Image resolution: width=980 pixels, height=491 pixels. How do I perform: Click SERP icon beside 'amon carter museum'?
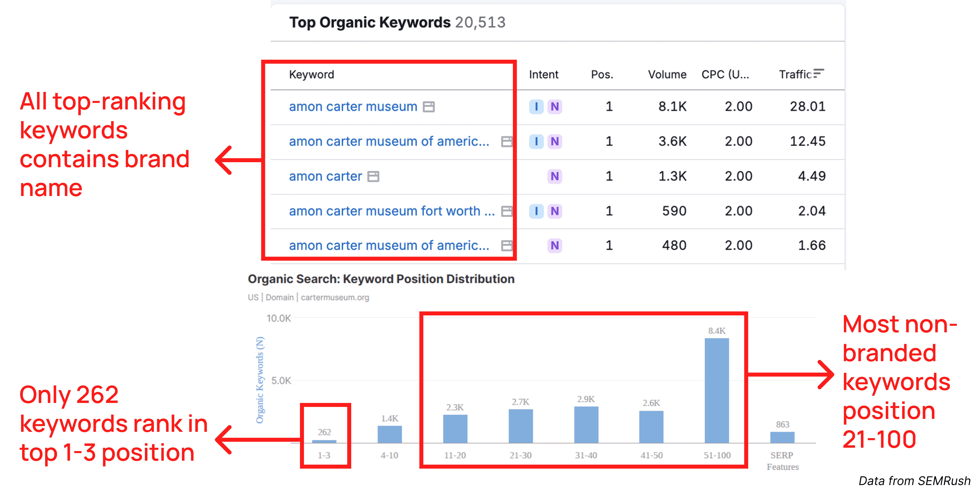point(429,107)
